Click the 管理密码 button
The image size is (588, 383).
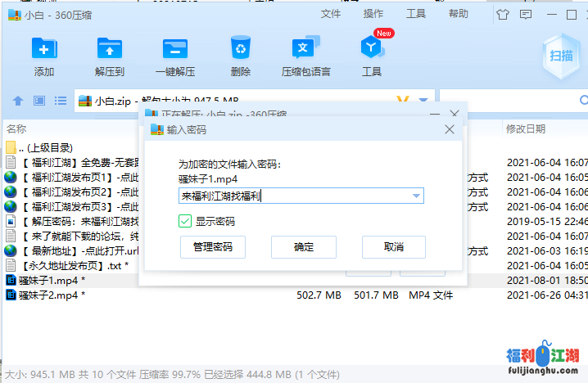[x=212, y=247]
